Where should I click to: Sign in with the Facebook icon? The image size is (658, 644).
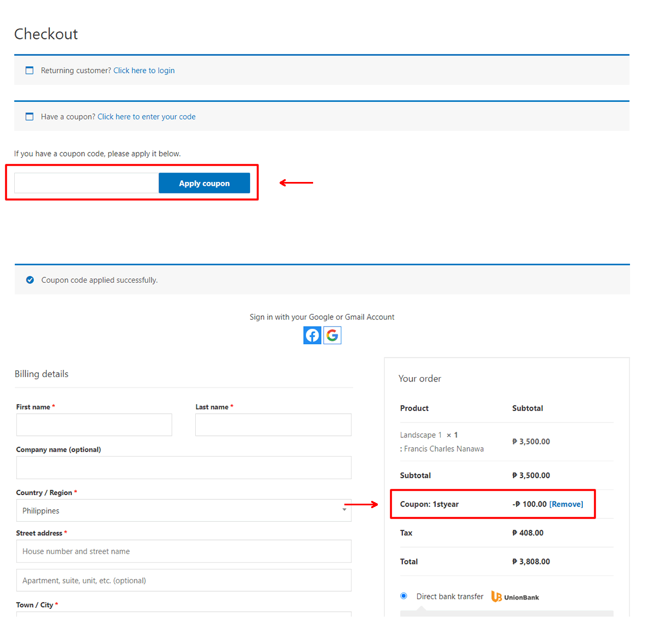tap(312, 335)
